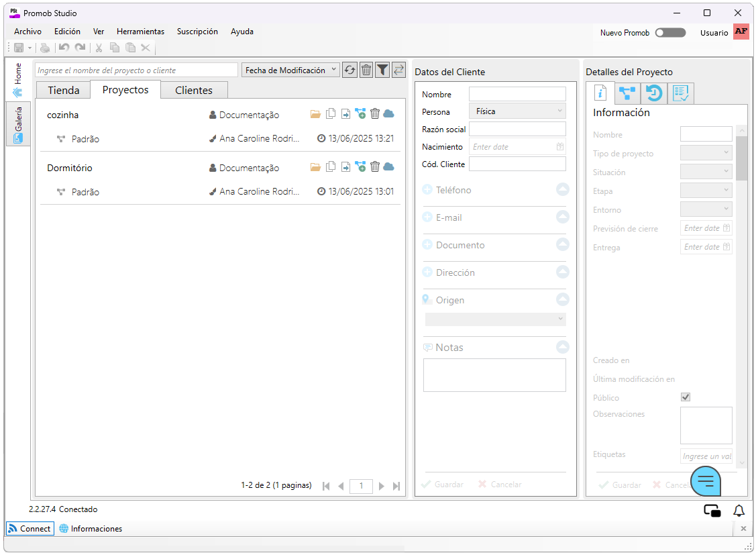Screen dimensions: 756x553
Task: Open the Tipo de proyecto dropdown
Action: [x=706, y=153]
